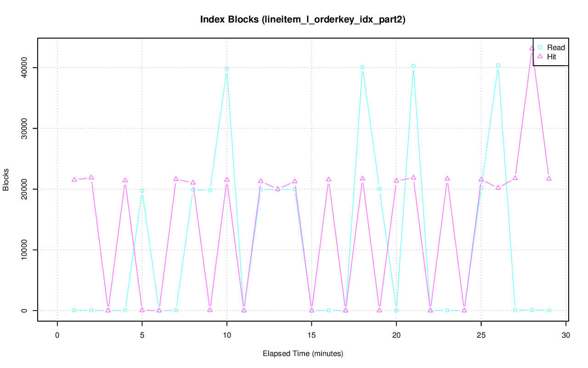Click the 15 tick label on the x-axis
The image size is (588, 368).
[311, 336]
